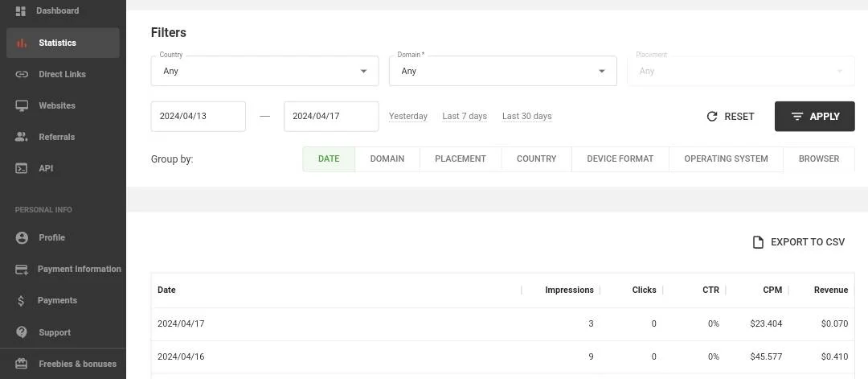The width and height of the screenshot is (868, 379).
Task: Open the Support page
Action: pos(63,332)
